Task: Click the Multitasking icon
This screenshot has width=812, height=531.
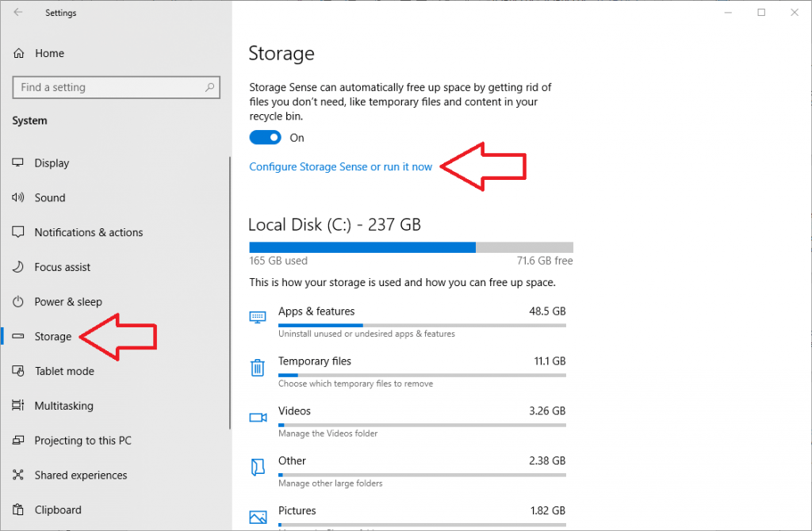Action: [x=18, y=406]
